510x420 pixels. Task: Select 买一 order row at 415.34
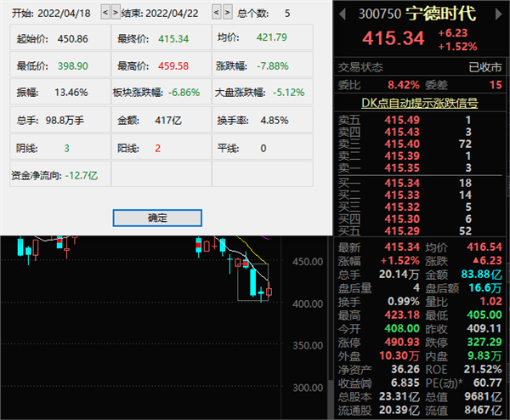420,182
